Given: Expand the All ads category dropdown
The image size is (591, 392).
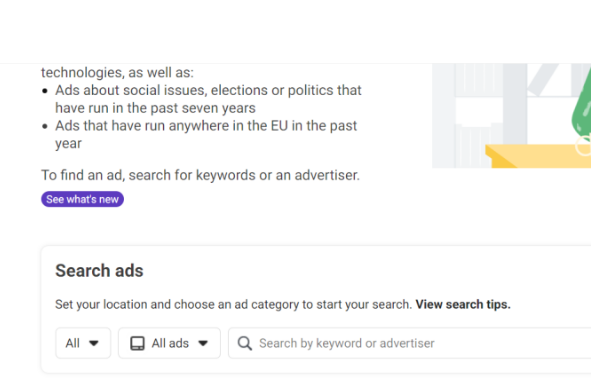Looking at the screenshot, I should point(169,343).
